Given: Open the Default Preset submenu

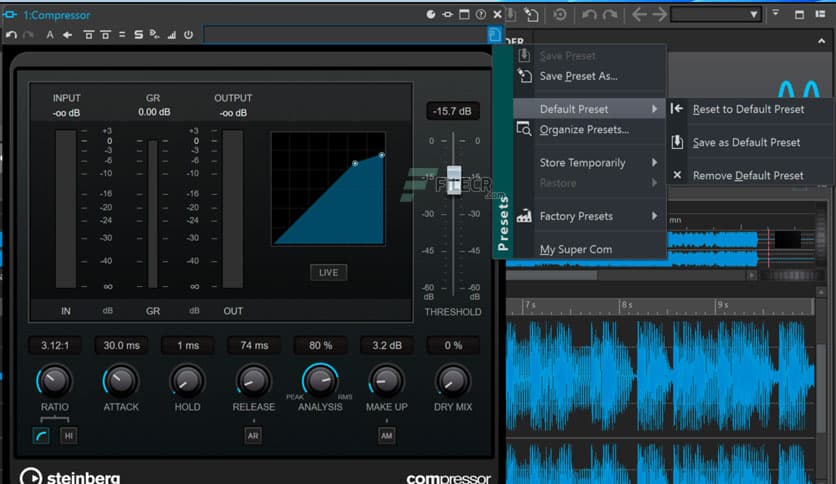Looking at the screenshot, I should [x=590, y=109].
